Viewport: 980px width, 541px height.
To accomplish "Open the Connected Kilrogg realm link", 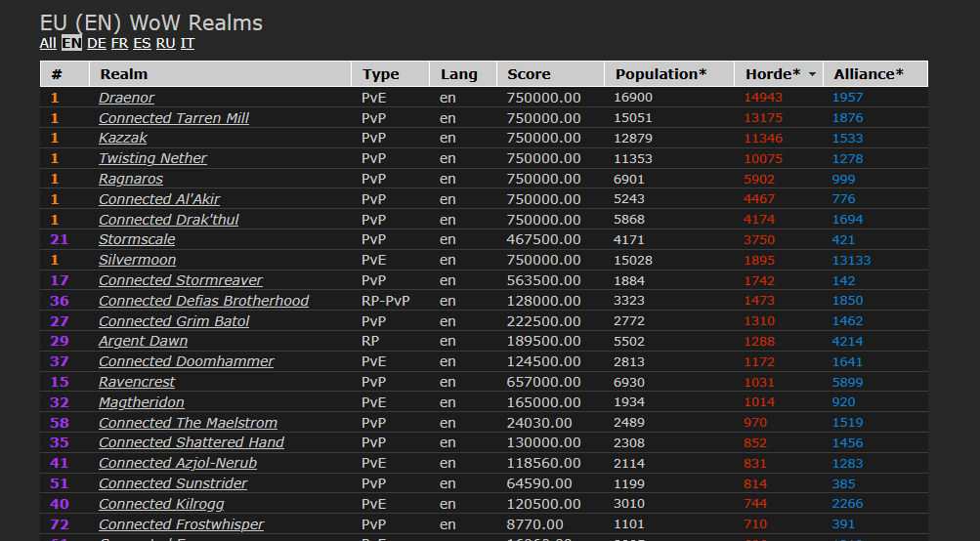I will coord(161,504).
